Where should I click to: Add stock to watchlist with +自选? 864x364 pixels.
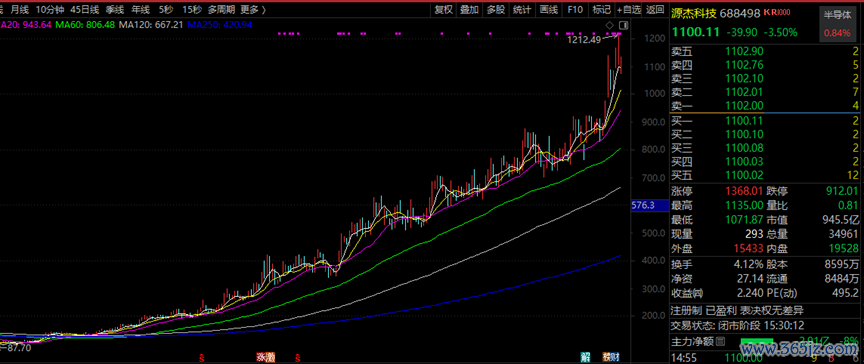click(x=628, y=9)
